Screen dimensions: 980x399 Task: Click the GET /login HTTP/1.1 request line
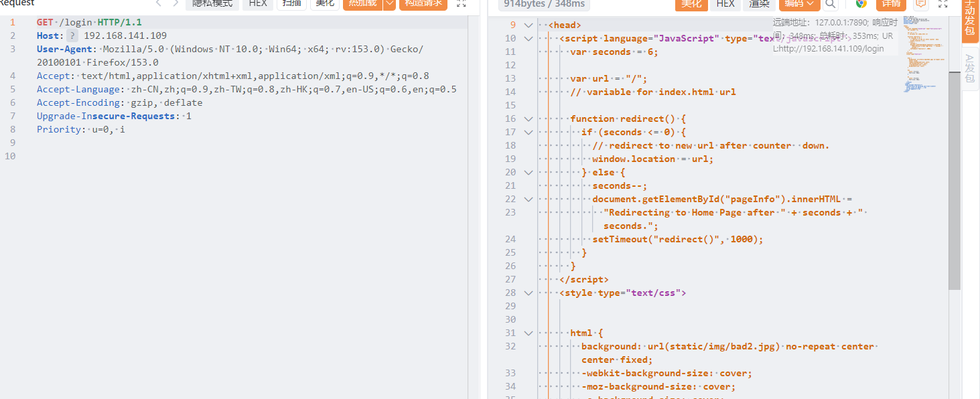point(89,22)
